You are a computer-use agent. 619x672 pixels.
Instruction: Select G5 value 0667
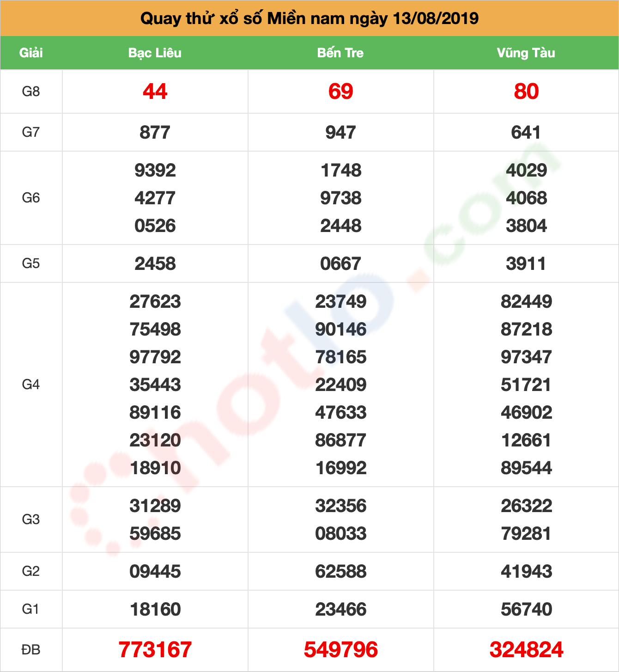[x=340, y=264]
